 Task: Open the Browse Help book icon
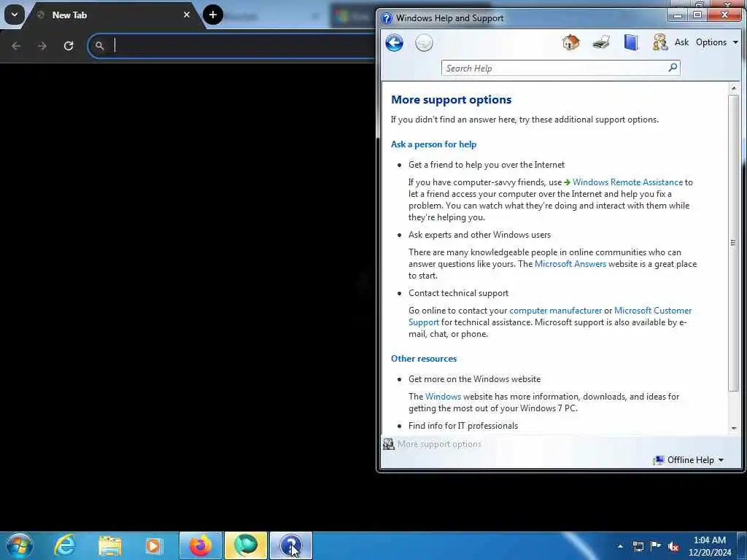point(631,42)
